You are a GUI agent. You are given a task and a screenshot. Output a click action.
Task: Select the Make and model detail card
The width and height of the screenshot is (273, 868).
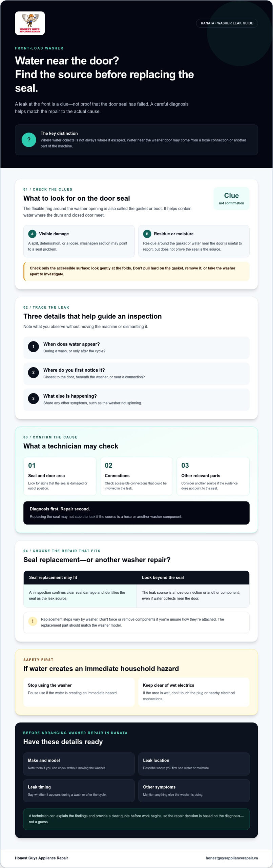pyautogui.click(x=79, y=764)
